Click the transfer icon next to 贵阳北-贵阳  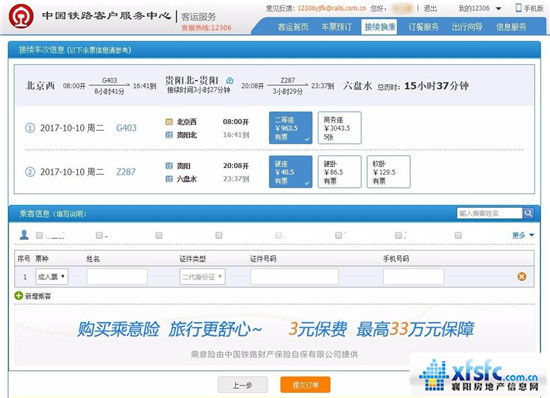point(229,81)
